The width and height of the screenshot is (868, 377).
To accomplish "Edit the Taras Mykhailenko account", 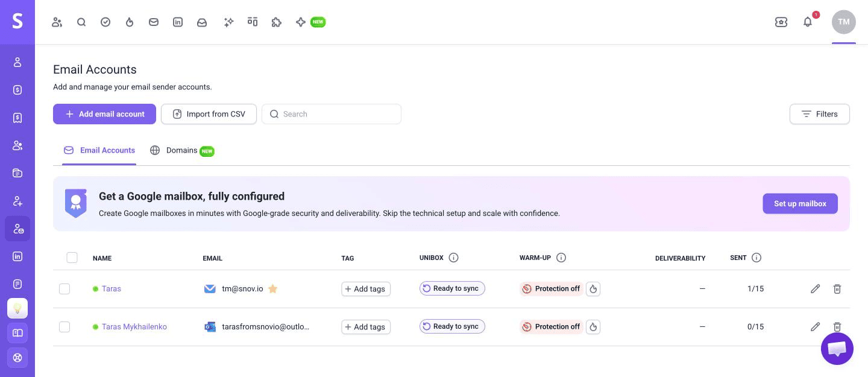I will [816, 327].
